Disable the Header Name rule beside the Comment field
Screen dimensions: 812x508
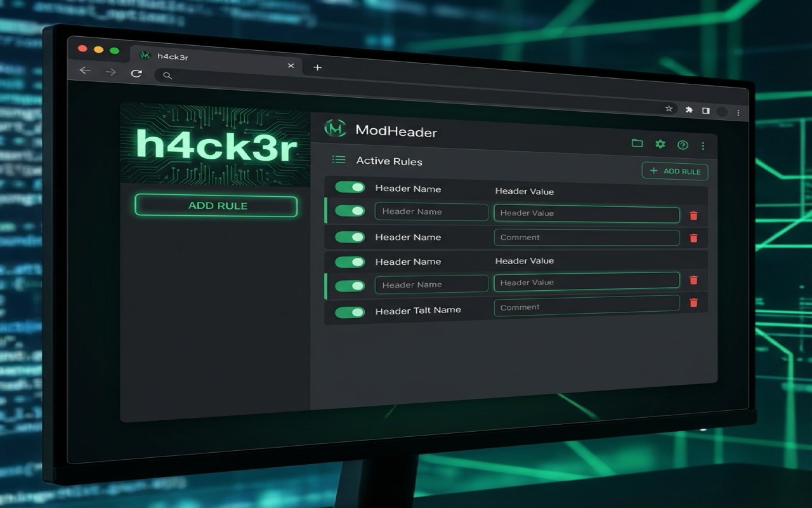pos(350,237)
